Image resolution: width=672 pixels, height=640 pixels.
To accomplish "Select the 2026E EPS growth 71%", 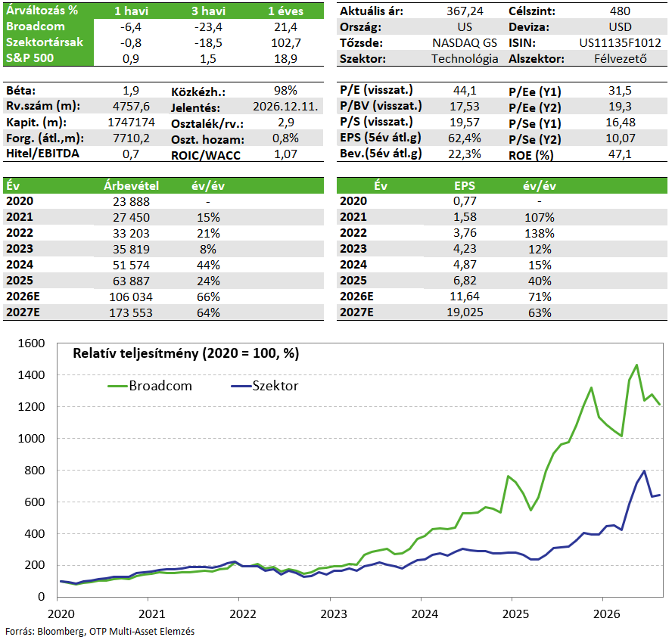I will (540, 297).
